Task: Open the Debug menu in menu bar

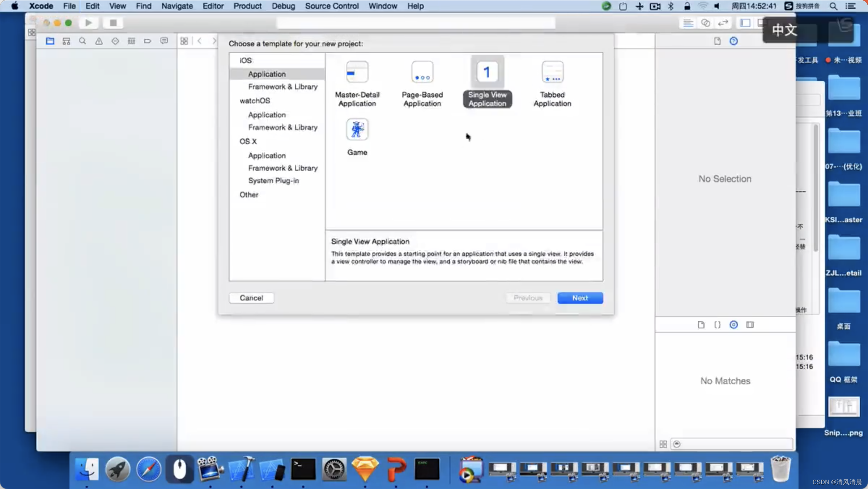Action: pos(282,6)
